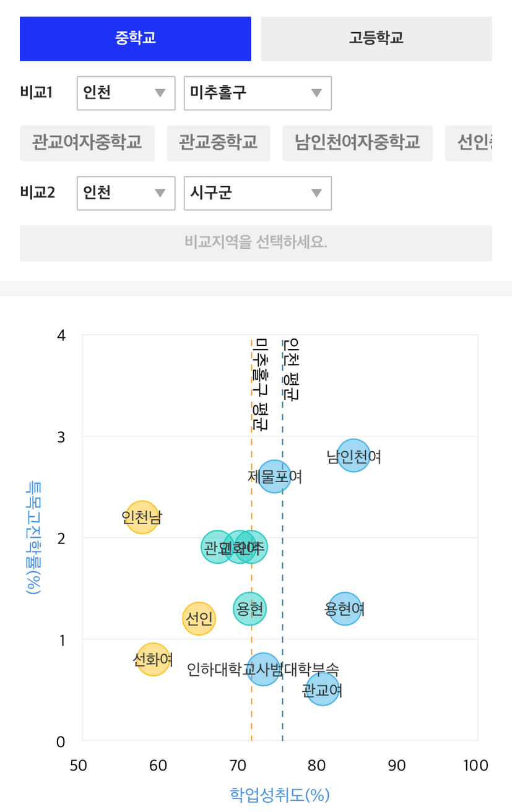The width and height of the screenshot is (512, 812).
Task: Switch to the 고등학교 tab
Action: coord(376,38)
